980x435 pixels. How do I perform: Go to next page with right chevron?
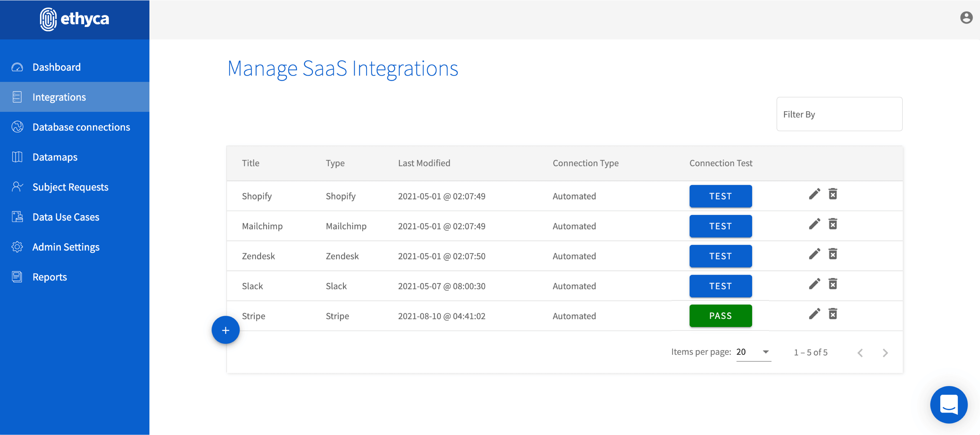pos(885,353)
